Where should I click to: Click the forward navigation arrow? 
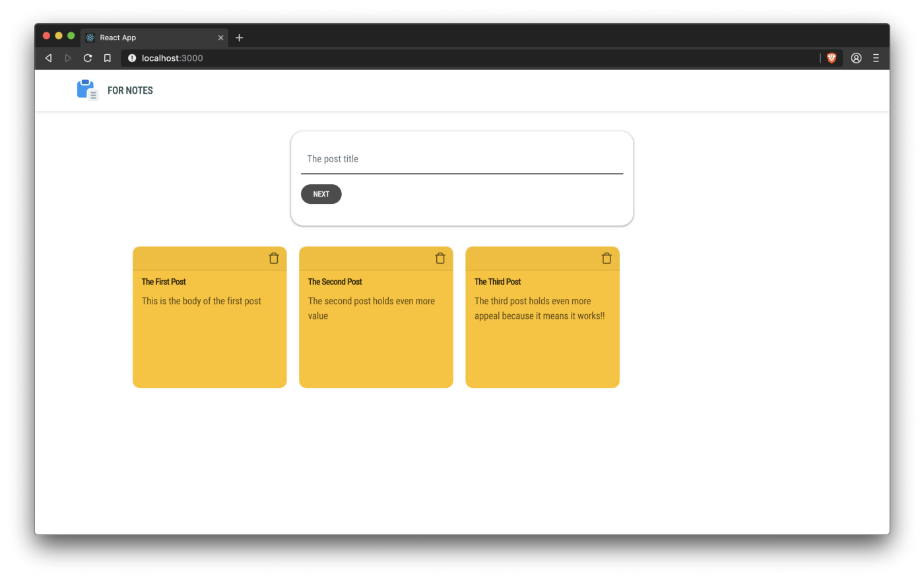coord(68,57)
